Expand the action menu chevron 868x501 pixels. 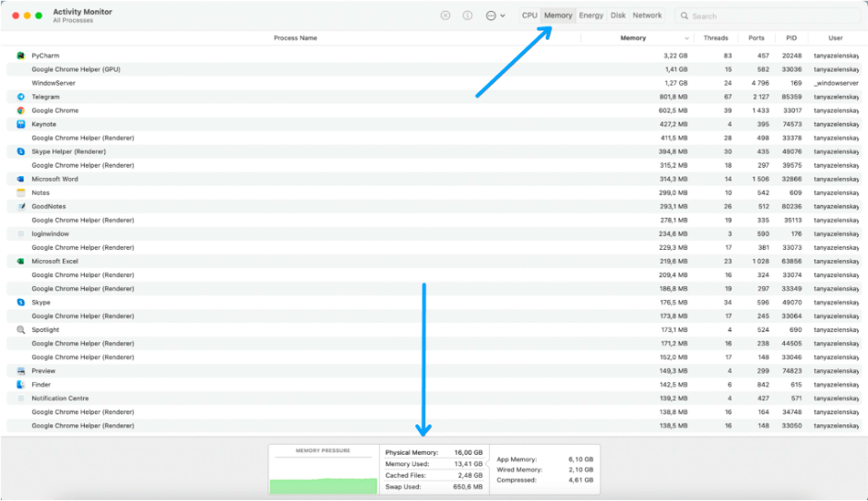[503, 16]
